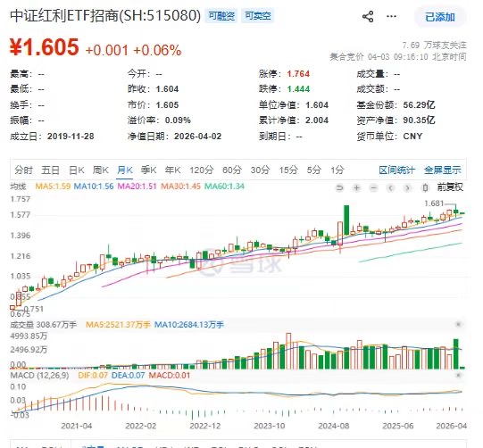Click the 已添加 watchlist button
483x448 pixels.
point(440,17)
